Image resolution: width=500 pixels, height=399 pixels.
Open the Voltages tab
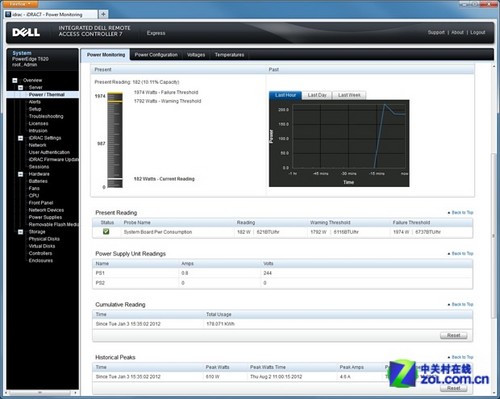(196, 55)
